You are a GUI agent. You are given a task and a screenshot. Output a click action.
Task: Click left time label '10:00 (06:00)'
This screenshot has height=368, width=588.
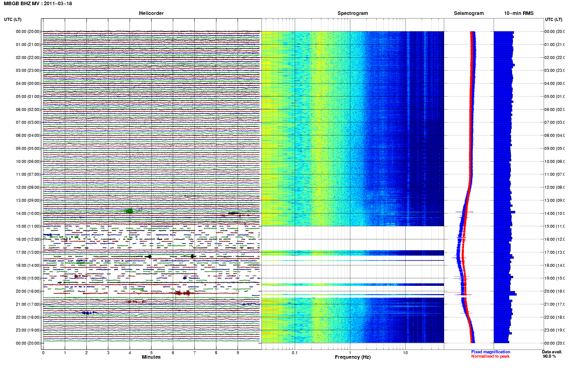pyautogui.click(x=28, y=161)
